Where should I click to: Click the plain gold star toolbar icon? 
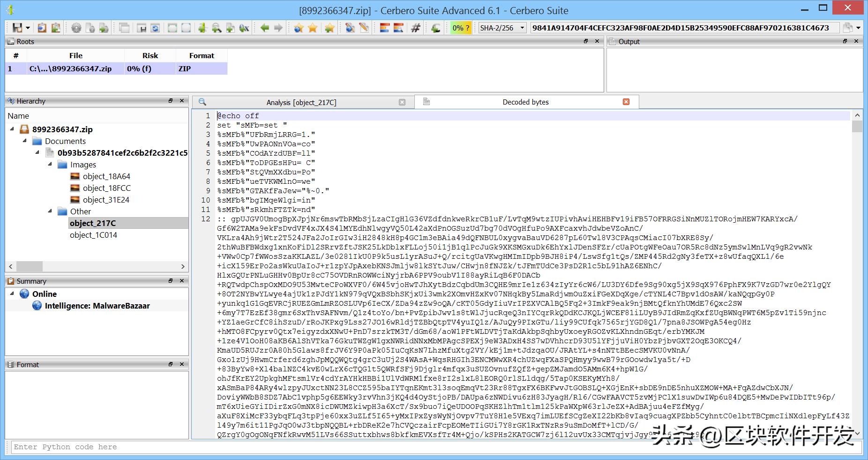click(x=313, y=28)
